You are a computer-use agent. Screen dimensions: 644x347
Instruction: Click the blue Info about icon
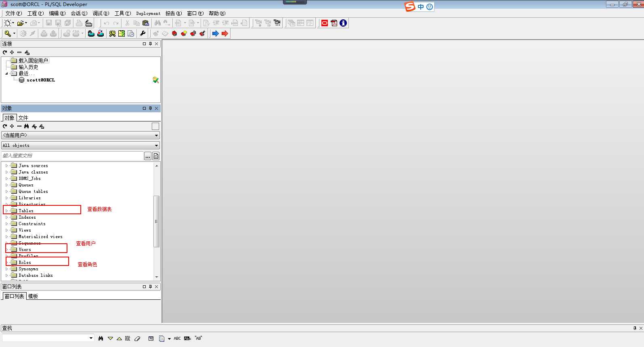click(x=343, y=23)
